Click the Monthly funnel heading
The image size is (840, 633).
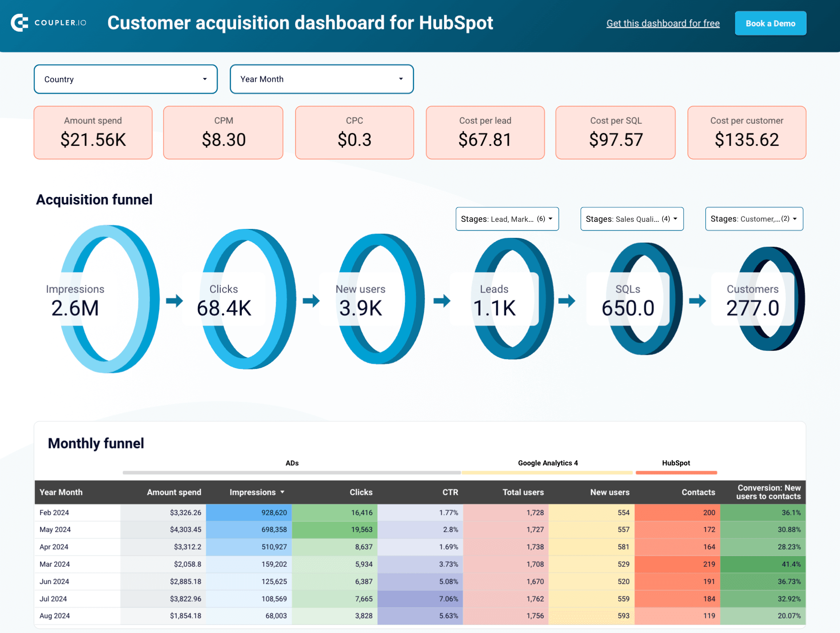click(x=96, y=443)
